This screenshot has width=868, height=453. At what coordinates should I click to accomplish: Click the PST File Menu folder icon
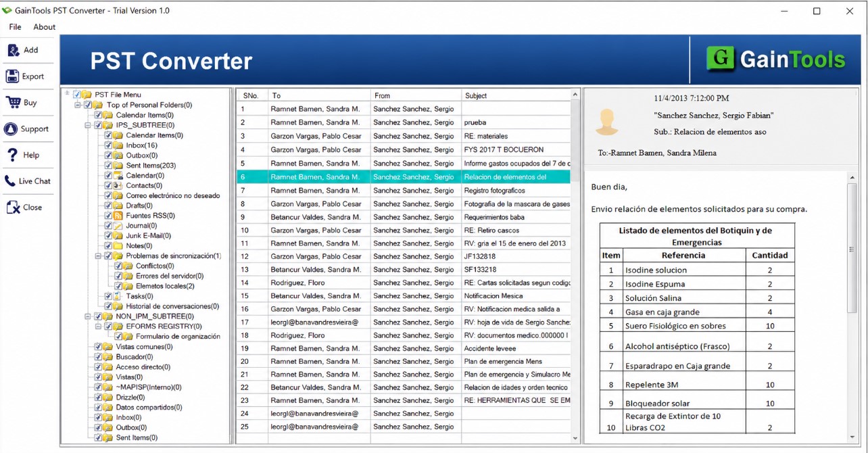click(x=87, y=95)
